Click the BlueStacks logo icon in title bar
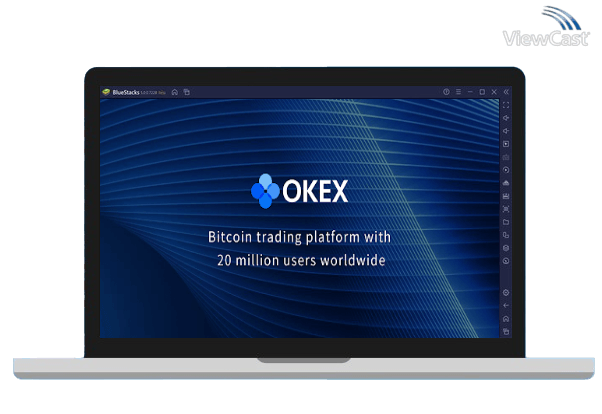The height and width of the screenshot is (414, 602). [x=106, y=92]
